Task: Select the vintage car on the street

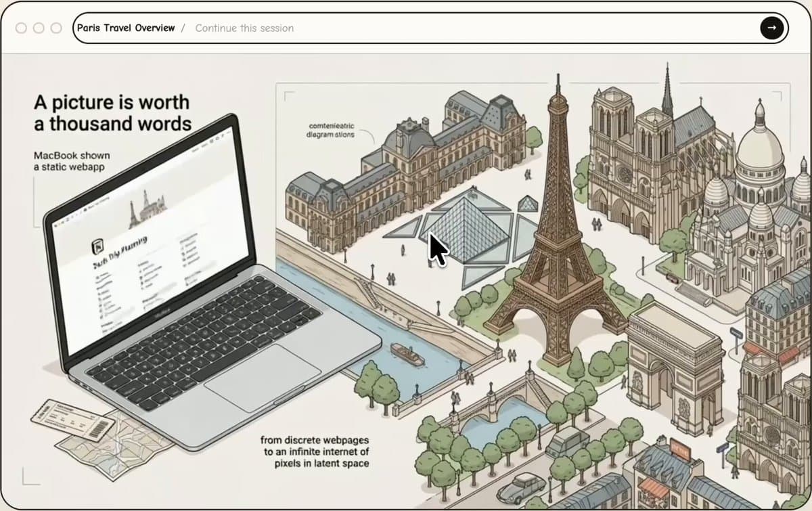Action: [x=521, y=487]
